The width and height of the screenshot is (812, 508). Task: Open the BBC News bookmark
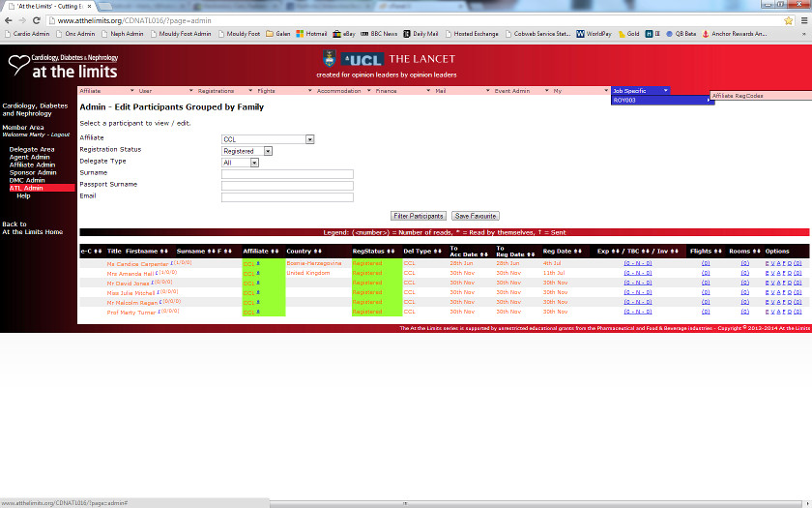379,34
